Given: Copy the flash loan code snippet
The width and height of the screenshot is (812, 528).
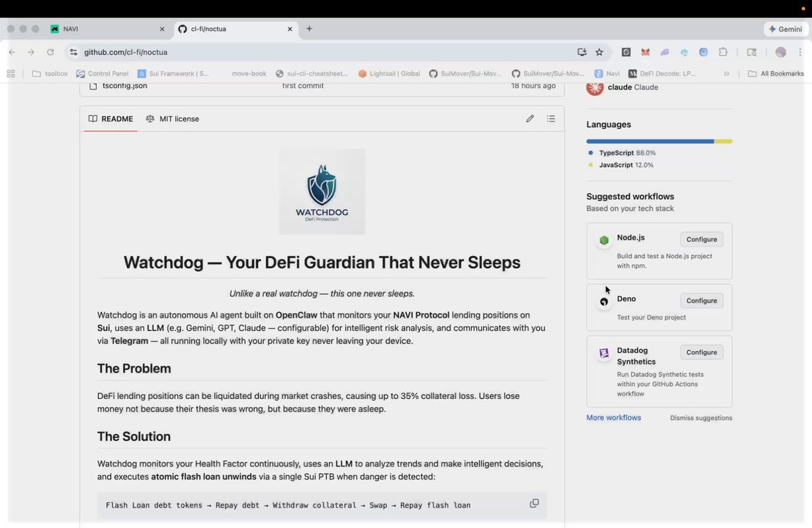Looking at the screenshot, I should coord(534,503).
